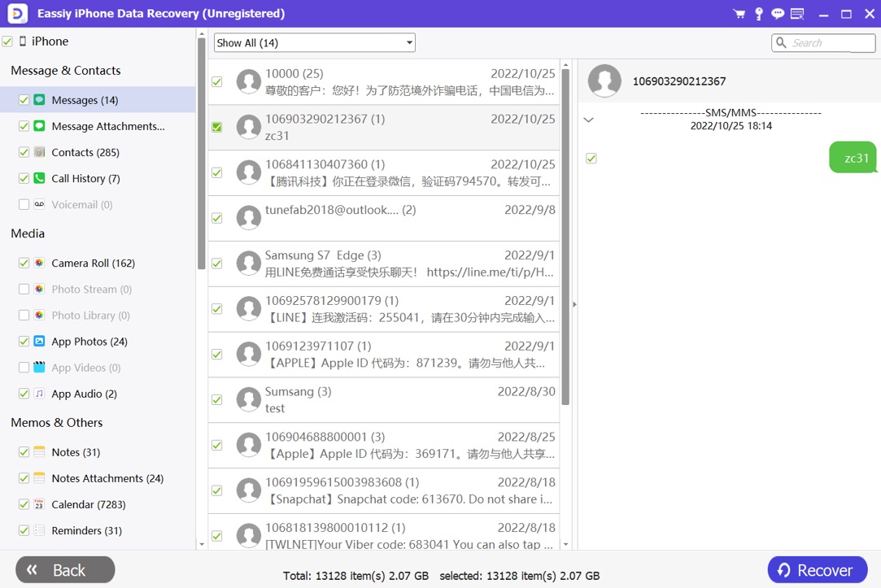Open the Show All (14) dropdown
Viewport: 881px width, 588px height.
click(x=314, y=43)
